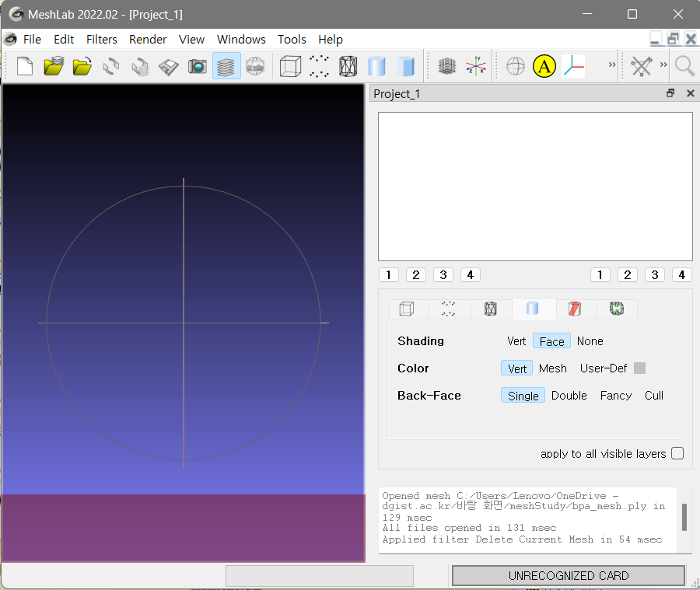This screenshot has height=590, width=700.
Task: Open a project with the stacked-folder icon
Action: [x=54, y=67]
